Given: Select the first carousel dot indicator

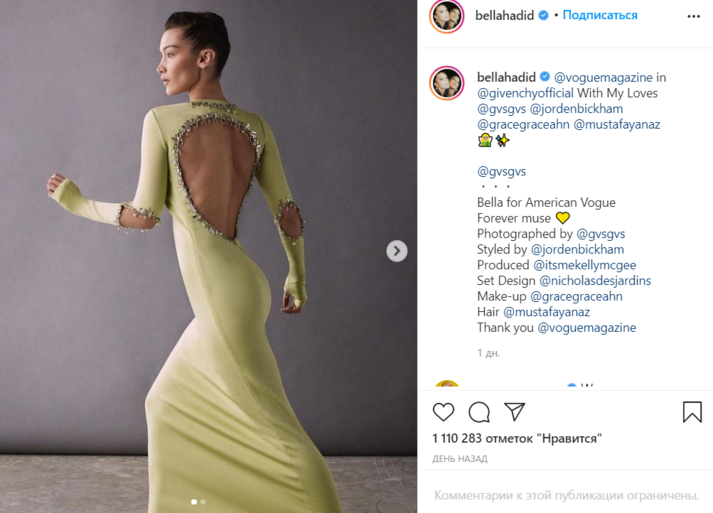Looking at the screenshot, I should pos(194,502).
